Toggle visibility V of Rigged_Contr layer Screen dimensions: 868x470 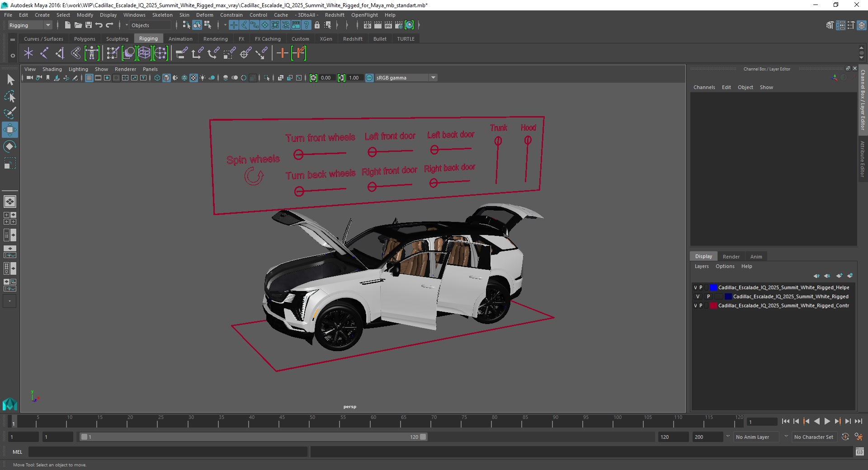click(695, 305)
